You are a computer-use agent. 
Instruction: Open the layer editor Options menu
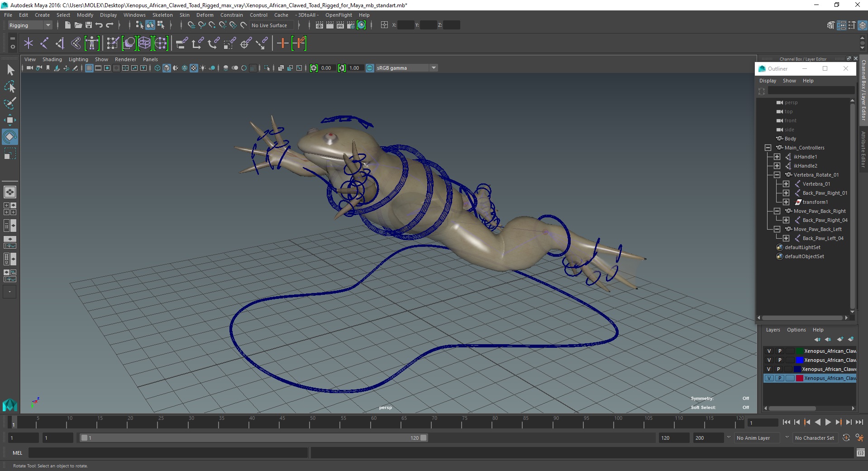[796, 330]
